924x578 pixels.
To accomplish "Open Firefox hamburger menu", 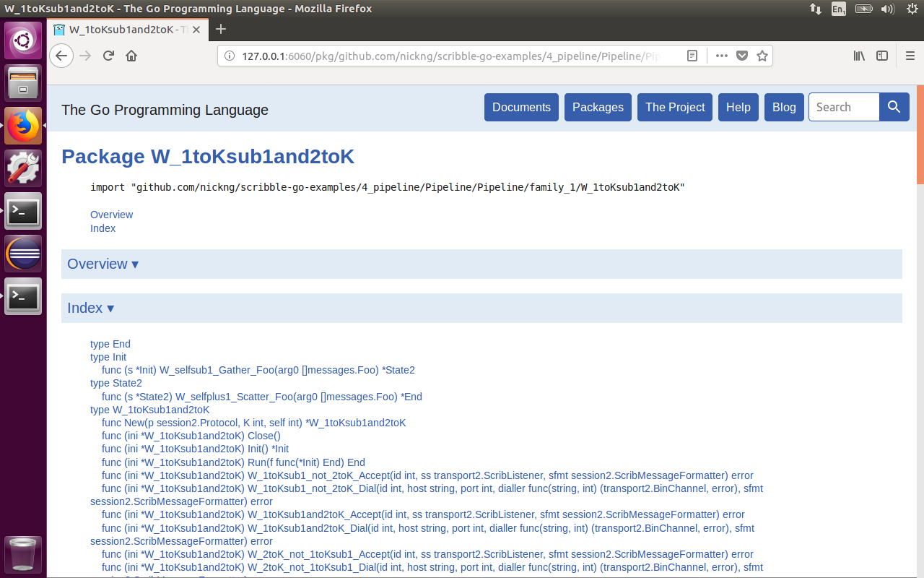I will pos(910,56).
